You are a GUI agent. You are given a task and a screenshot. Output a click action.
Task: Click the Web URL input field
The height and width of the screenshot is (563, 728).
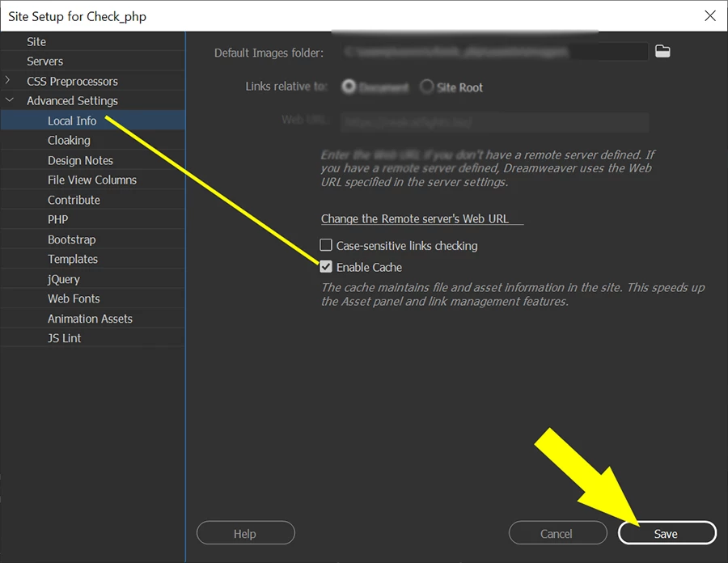(x=494, y=122)
